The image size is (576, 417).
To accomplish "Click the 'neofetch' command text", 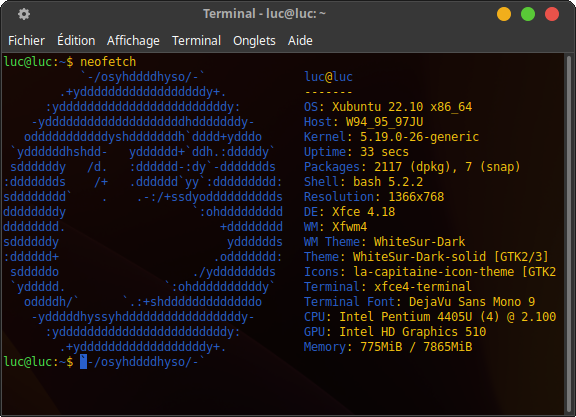I will click(x=108, y=62).
